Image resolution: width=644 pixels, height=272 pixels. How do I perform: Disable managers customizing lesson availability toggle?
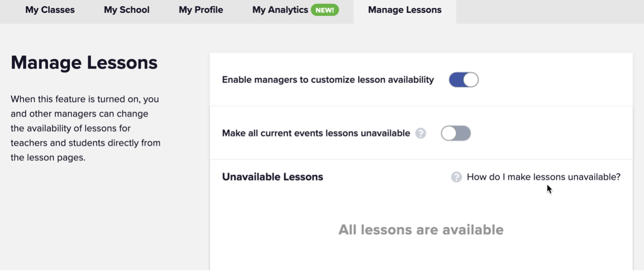(463, 80)
